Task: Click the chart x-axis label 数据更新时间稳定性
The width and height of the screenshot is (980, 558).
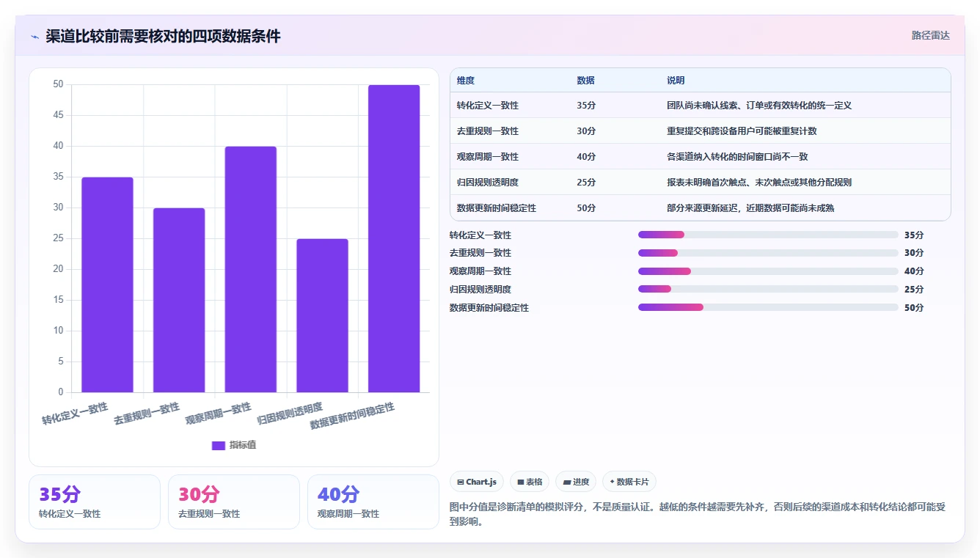Action: pos(352,416)
